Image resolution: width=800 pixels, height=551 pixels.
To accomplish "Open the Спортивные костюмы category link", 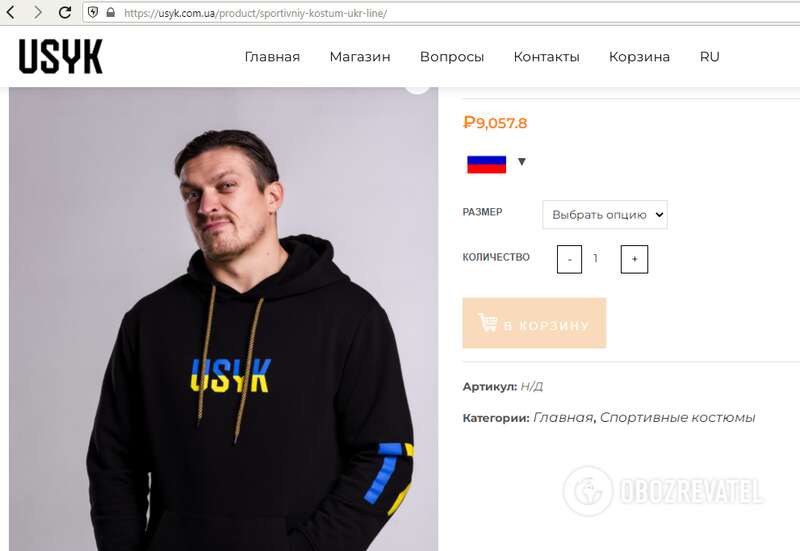I will pos(677,417).
